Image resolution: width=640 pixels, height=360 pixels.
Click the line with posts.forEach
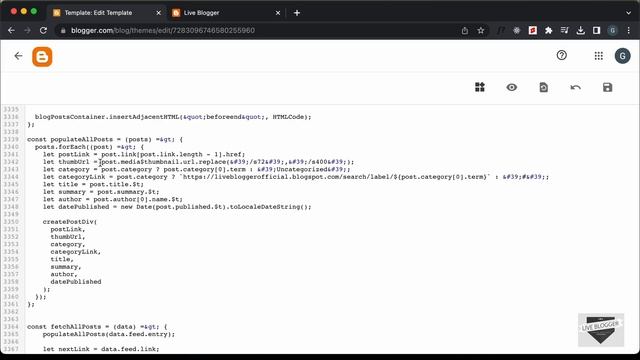tap(89, 147)
